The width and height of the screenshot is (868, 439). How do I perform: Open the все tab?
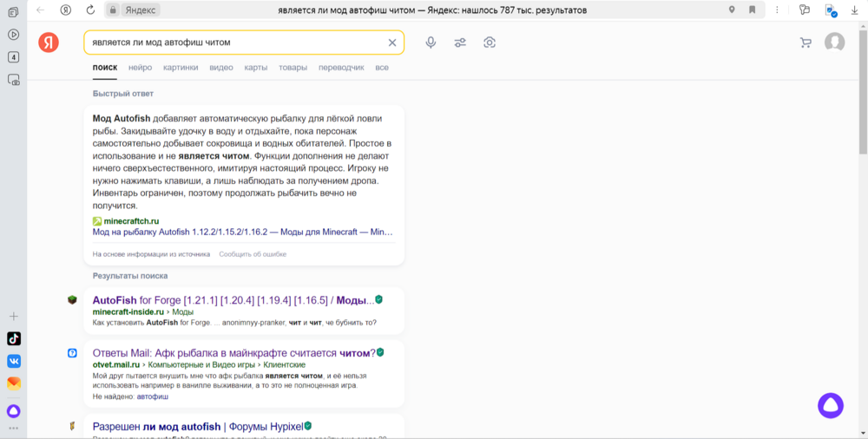[382, 68]
